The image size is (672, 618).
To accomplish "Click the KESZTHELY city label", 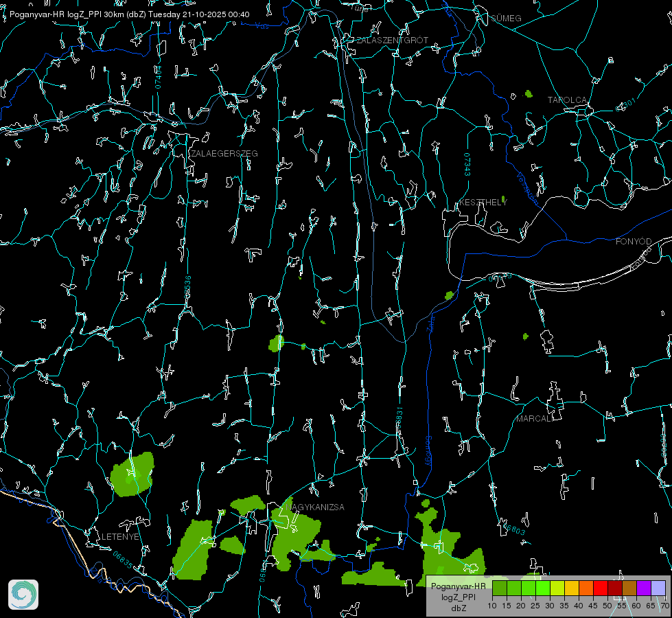I will 483,202.
